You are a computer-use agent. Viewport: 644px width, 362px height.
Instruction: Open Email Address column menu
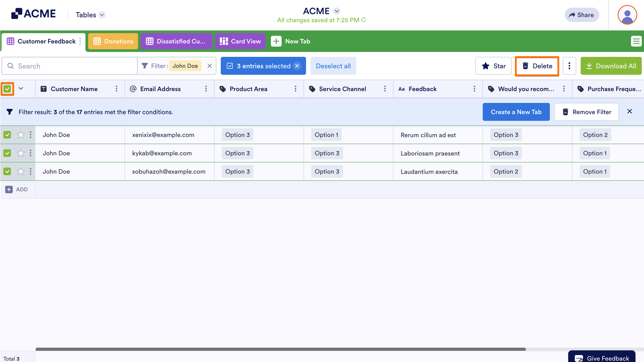[x=206, y=89]
